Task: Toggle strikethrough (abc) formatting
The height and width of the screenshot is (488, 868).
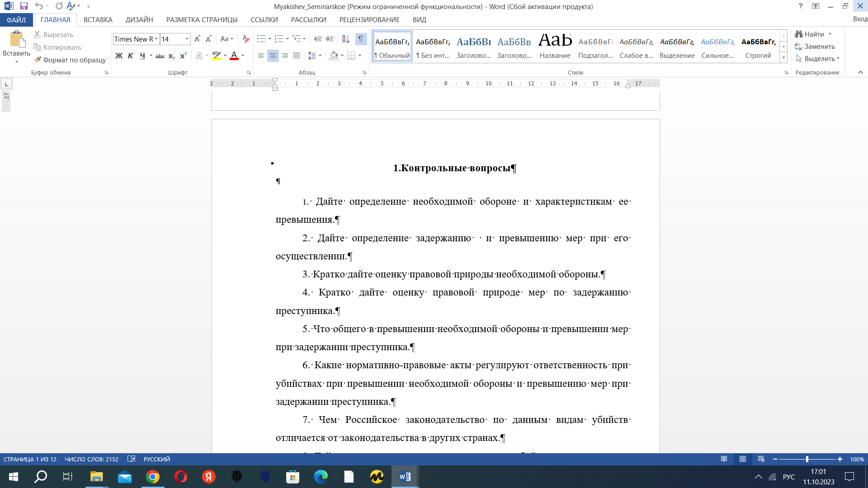Action: click(x=160, y=56)
